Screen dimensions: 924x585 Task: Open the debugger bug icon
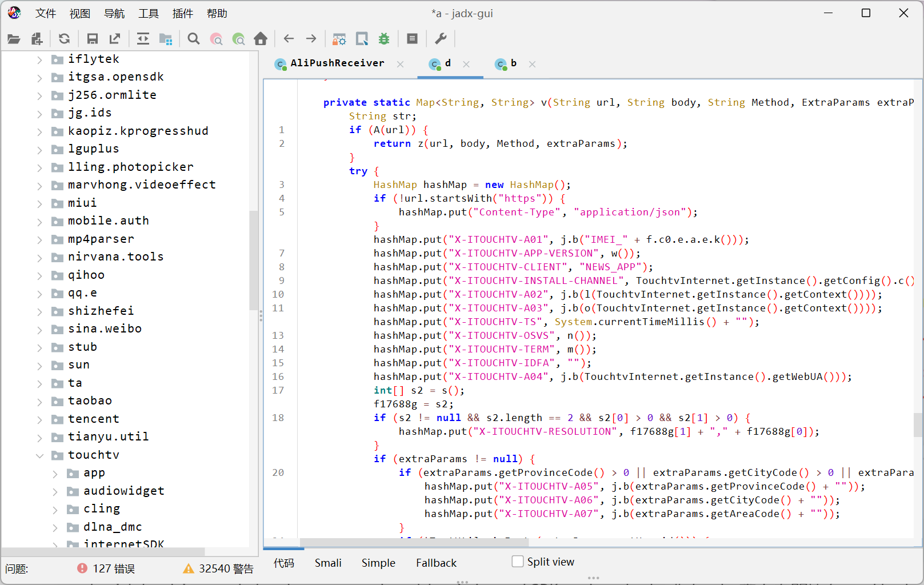point(384,39)
